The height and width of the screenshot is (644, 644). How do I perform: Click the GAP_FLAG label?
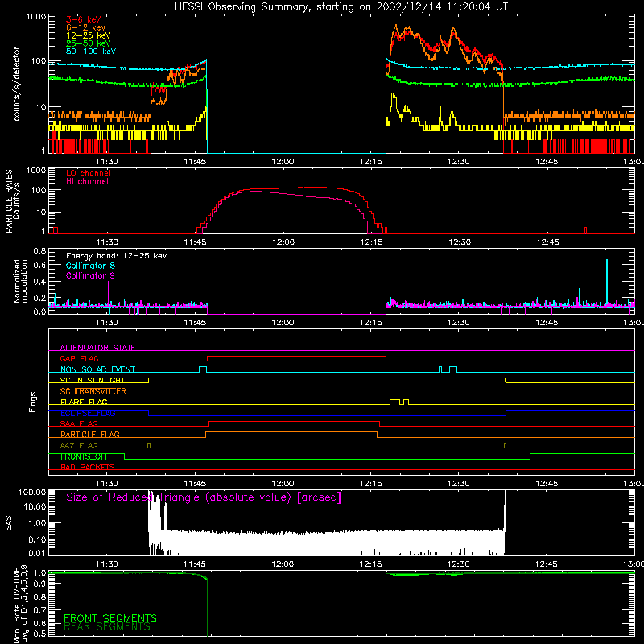click(x=80, y=358)
